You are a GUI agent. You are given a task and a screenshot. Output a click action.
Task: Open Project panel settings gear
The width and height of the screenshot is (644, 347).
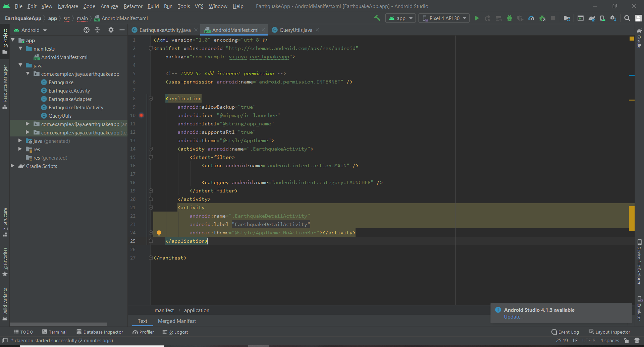click(x=111, y=30)
